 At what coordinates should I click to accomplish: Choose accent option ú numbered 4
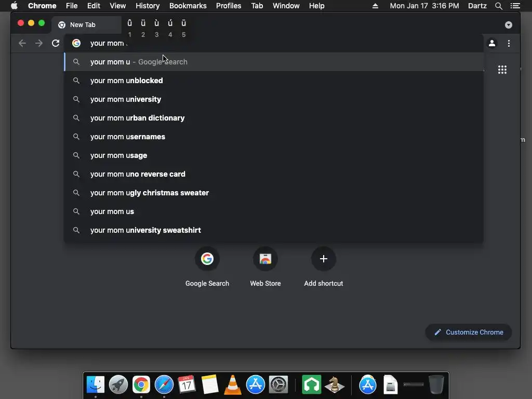[x=170, y=28]
